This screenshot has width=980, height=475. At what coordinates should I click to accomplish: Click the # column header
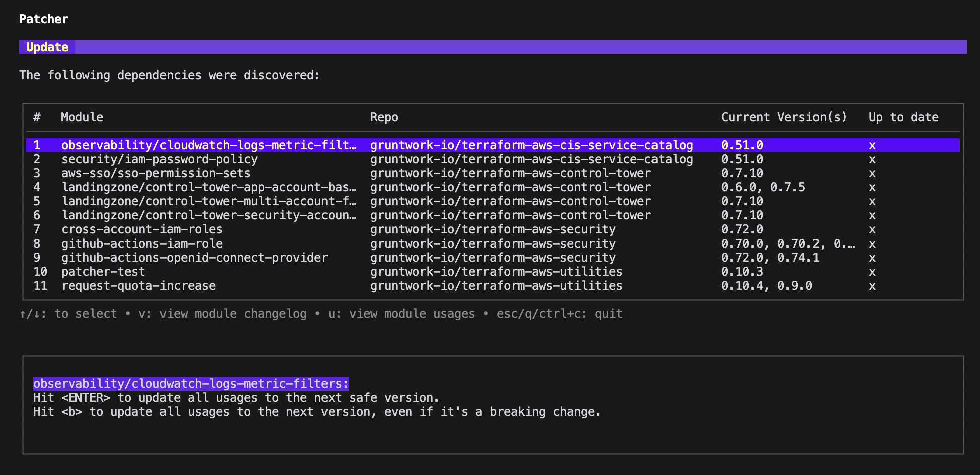pos(37,117)
